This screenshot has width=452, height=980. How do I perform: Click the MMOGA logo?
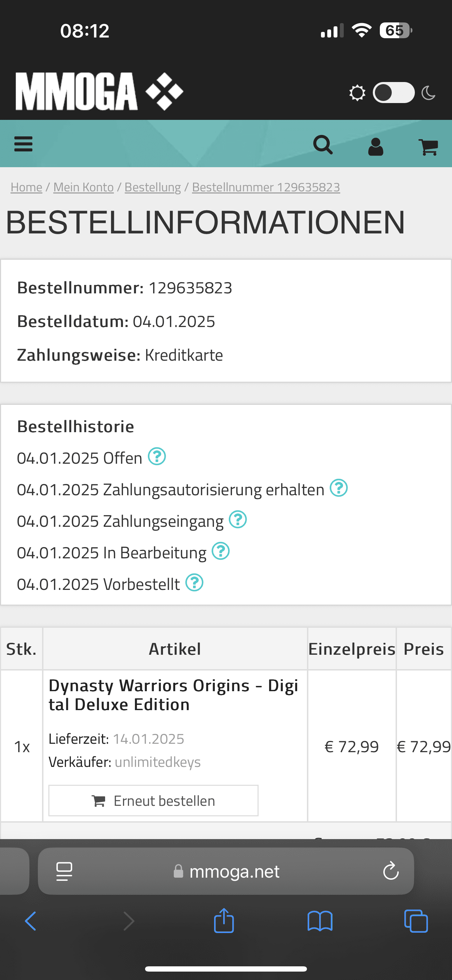[x=99, y=91]
